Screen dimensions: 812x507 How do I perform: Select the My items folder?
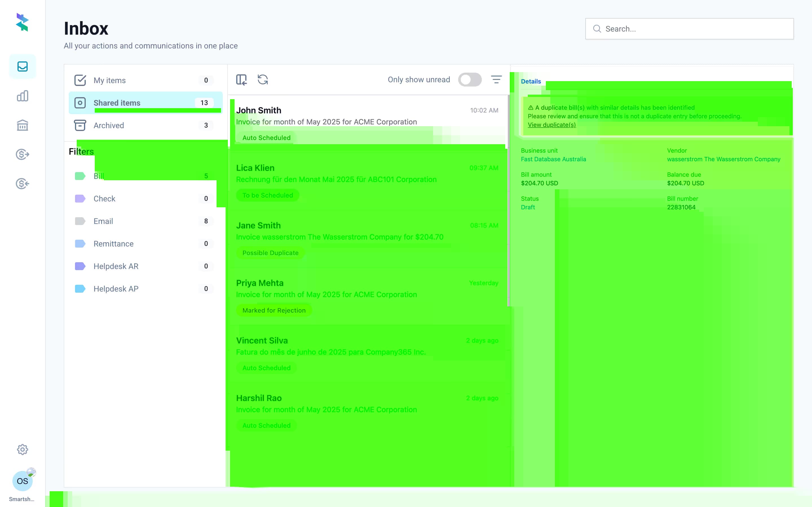(110, 81)
